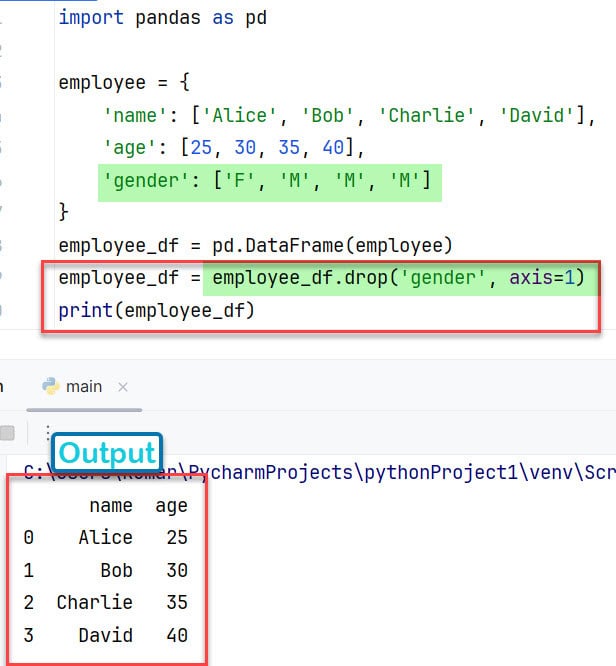Click 'Alice' in output row 0
Image resolution: width=616 pixels, height=666 pixels.
[x=105, y=537]
